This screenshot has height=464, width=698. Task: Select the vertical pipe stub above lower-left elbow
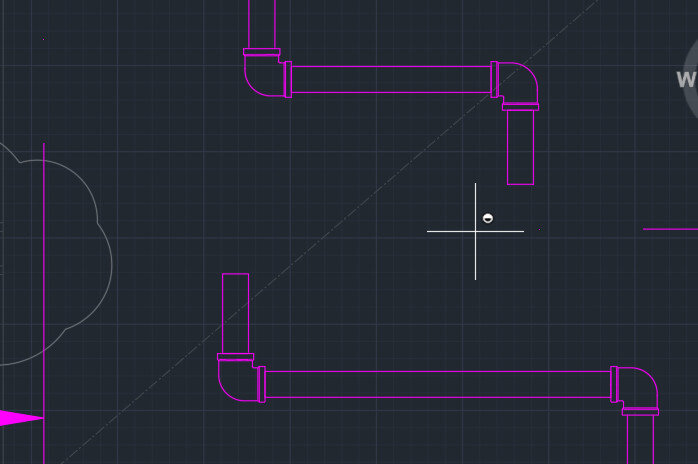pos(235,313)
